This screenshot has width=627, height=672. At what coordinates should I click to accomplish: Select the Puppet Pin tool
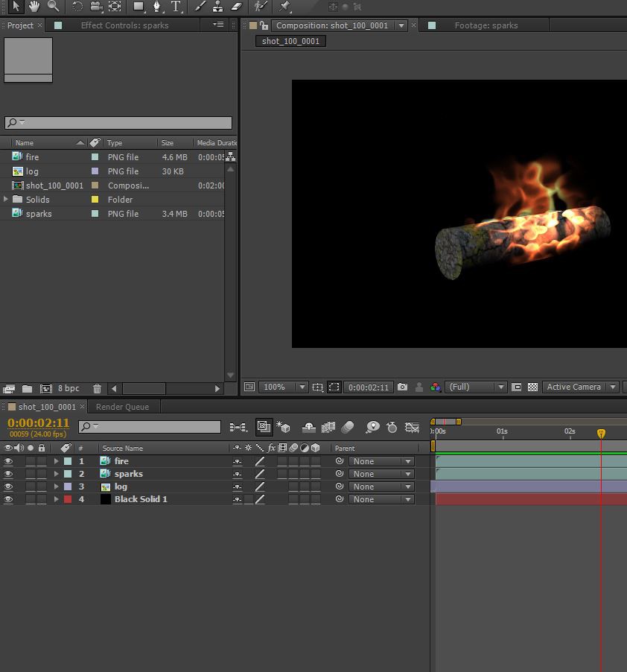[x=284, y=7]
